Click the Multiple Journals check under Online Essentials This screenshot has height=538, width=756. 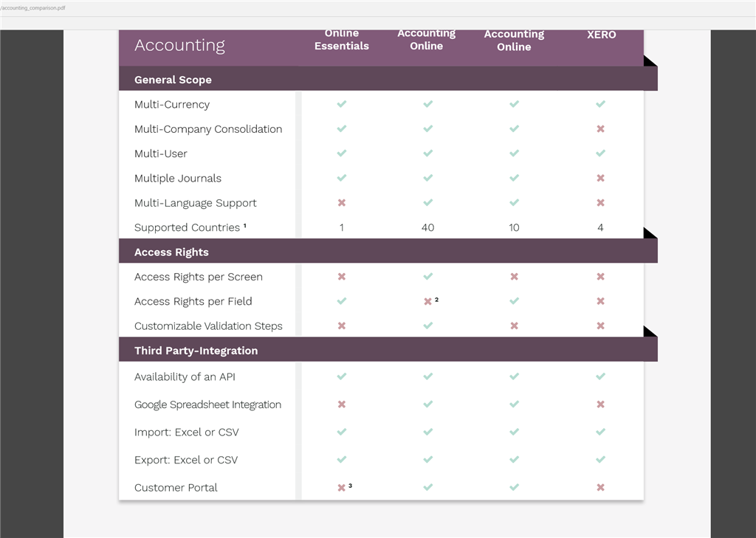341,178
